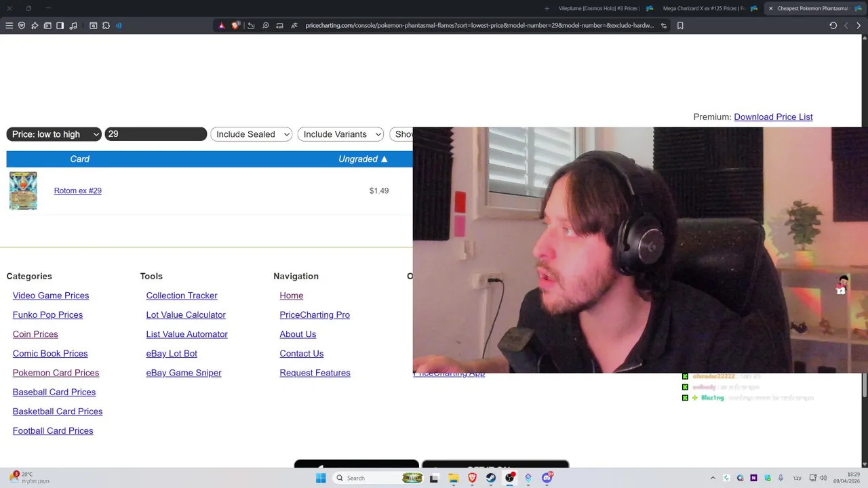Viewport: 868px width, 488px height.
Task: Go to Home navigation link
Action: [292, 296]
